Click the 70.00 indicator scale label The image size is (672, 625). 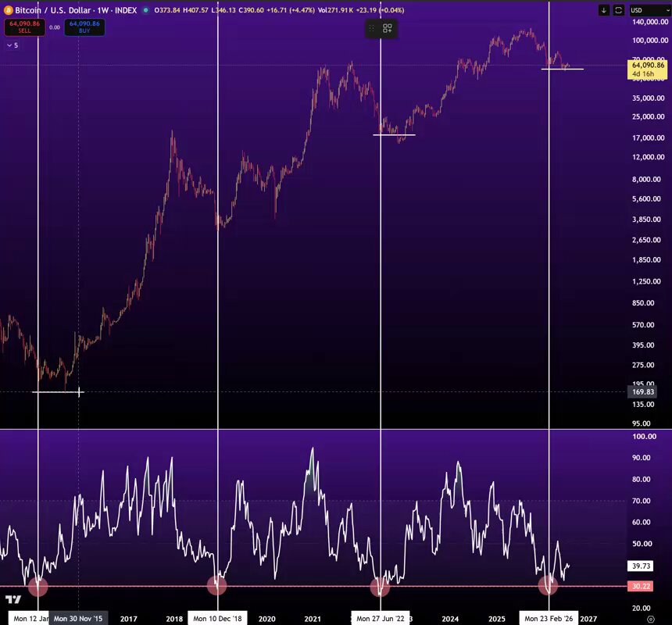(642, 500)
